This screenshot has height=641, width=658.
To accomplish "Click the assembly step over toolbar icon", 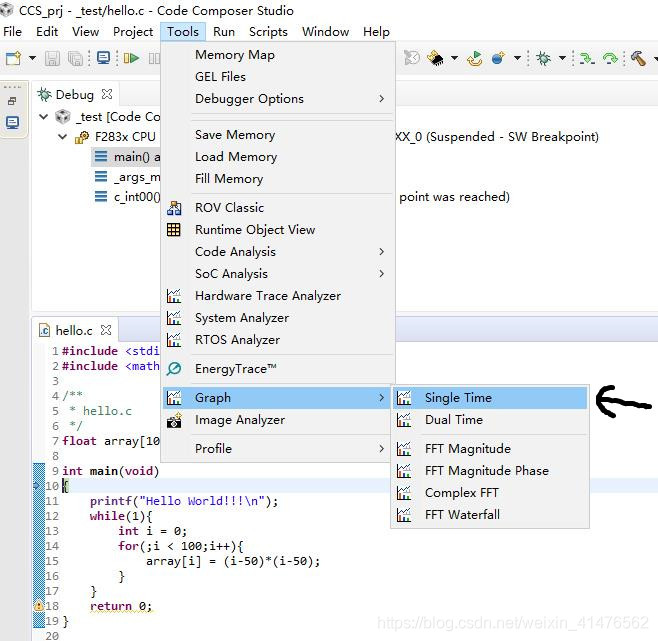I will [x=610, y=58].
